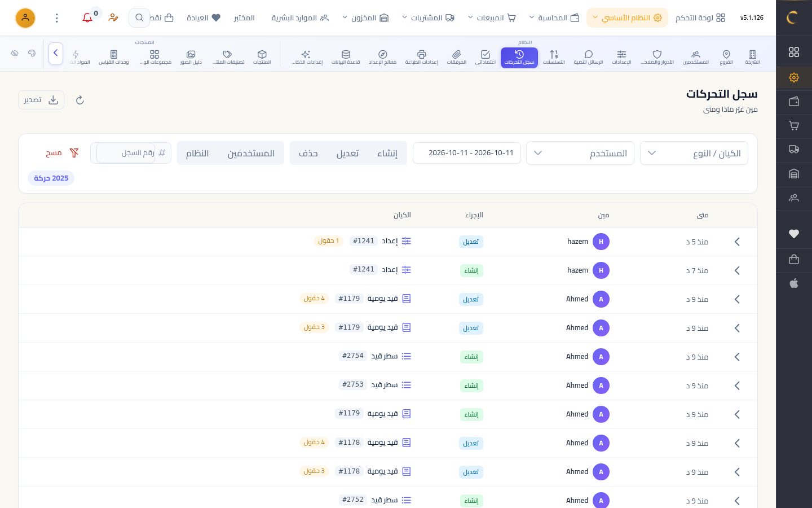Click the refresh icon beside تصدير
This screenshot has height=508, width=812.
pyautogui.click(x=80, y=100)
